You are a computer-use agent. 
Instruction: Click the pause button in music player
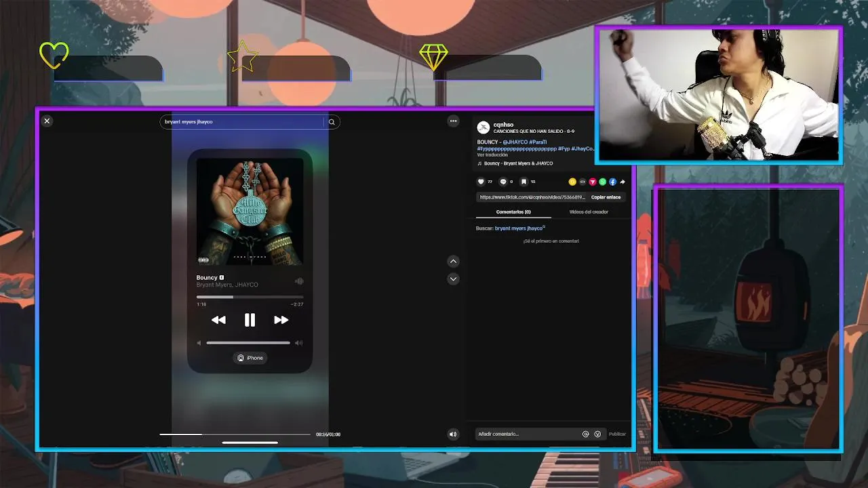point(250,320)
